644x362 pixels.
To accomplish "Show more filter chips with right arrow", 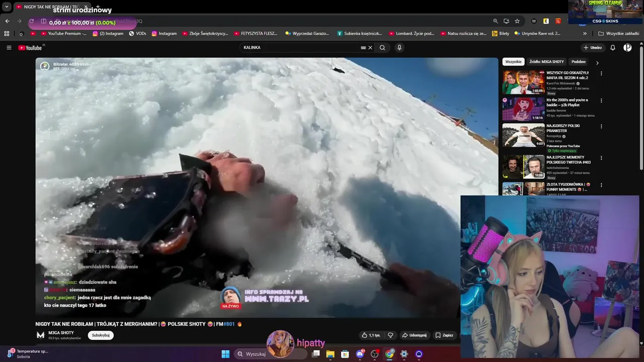I will (597, 63).
